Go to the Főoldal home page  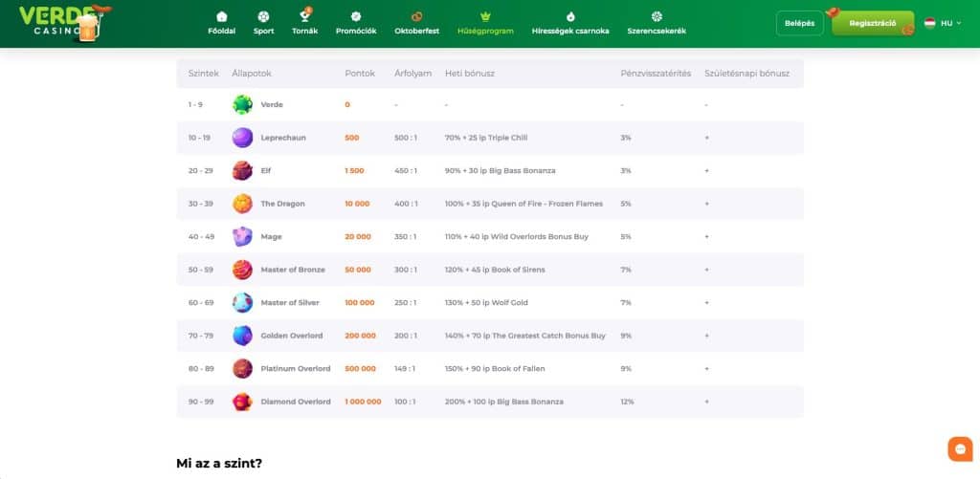(222, 23)
